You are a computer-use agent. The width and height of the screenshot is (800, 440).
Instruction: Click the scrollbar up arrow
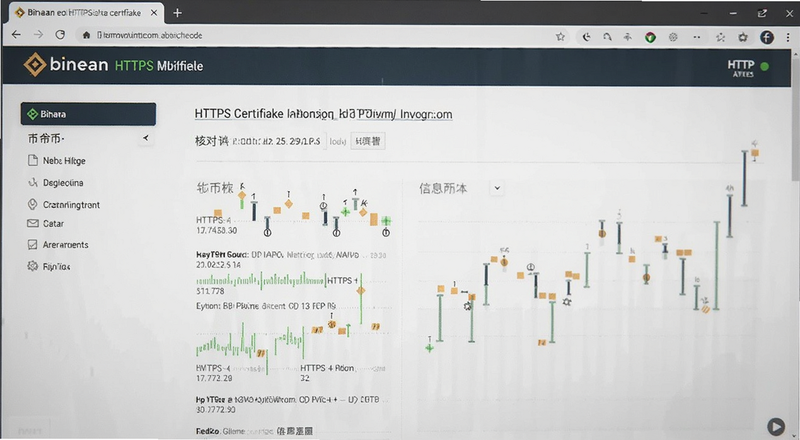(x=795, y=52)
